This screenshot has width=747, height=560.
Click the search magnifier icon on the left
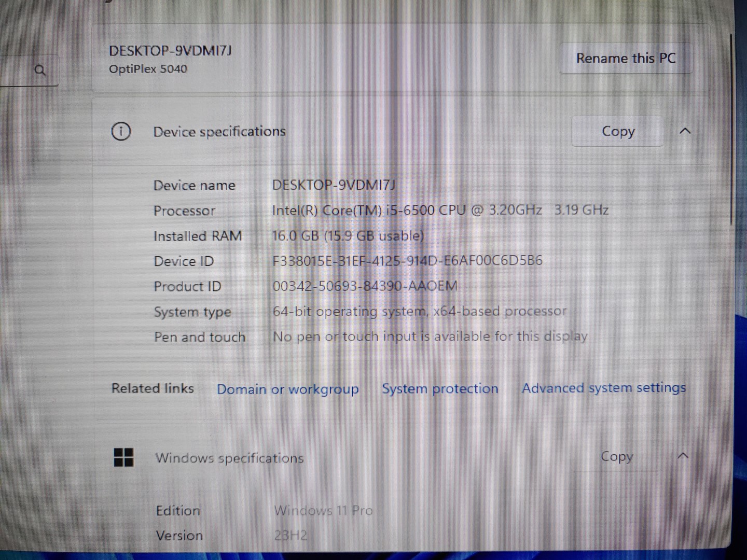40,71
